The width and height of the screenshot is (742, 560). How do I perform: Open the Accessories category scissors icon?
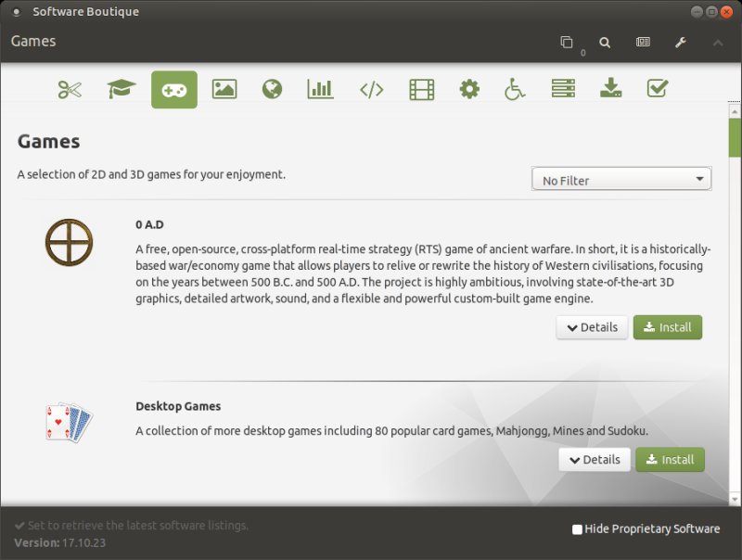(70, 89)
